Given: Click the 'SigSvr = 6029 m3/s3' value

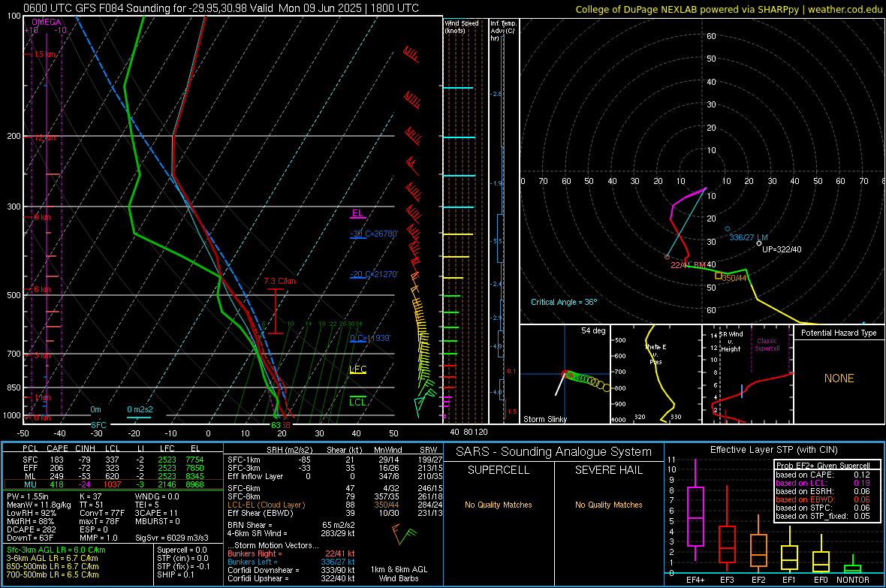Looking at the screenshot, I should tap(172, 538).
